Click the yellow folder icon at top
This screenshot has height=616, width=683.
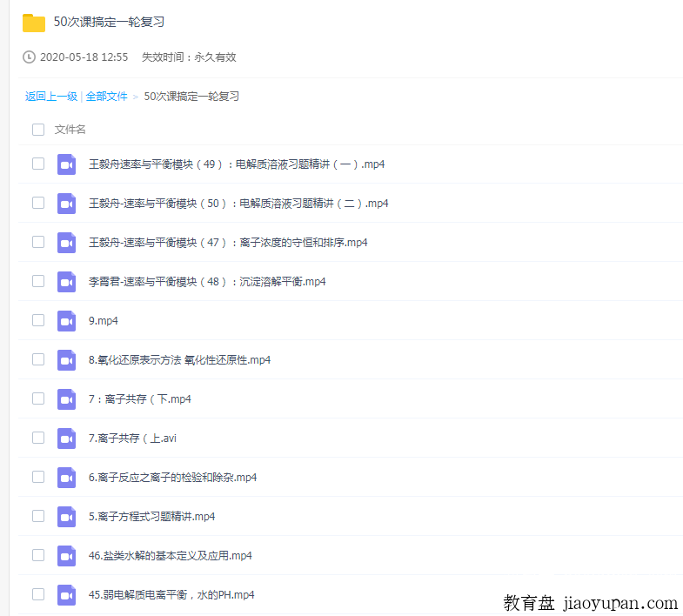pos(34,23)
